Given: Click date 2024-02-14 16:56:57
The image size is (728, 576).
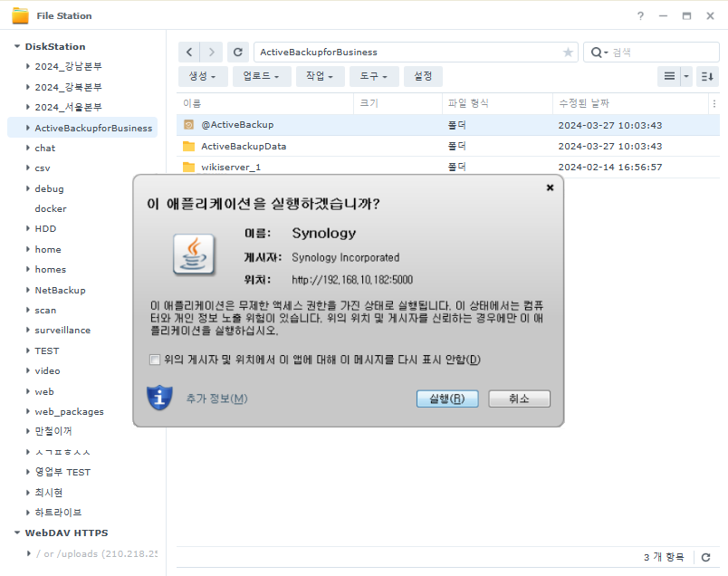Looking at the screenshot, I should coord(610,167).
